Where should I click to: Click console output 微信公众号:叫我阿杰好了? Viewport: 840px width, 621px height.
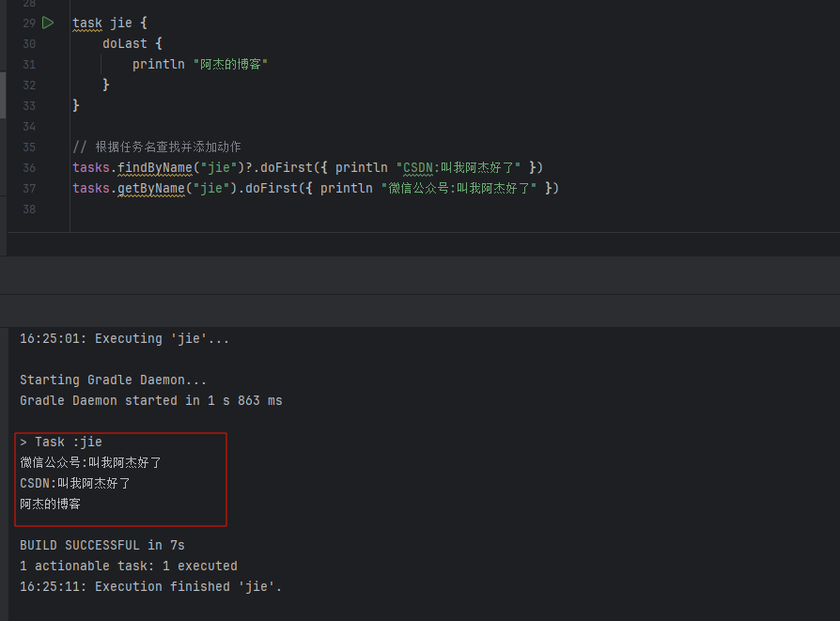coord(90,462)
